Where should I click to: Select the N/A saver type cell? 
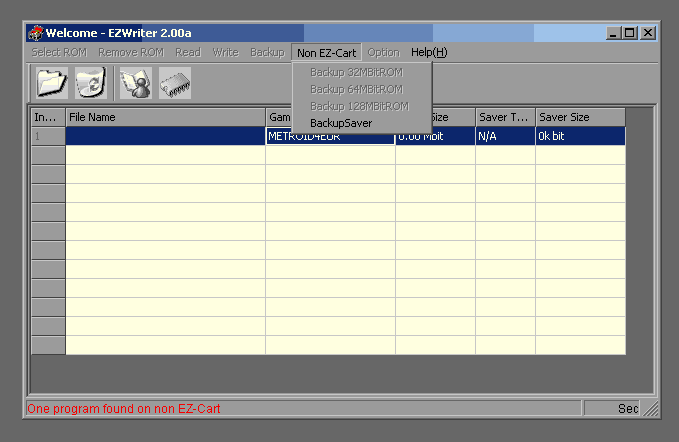[505, 136]
